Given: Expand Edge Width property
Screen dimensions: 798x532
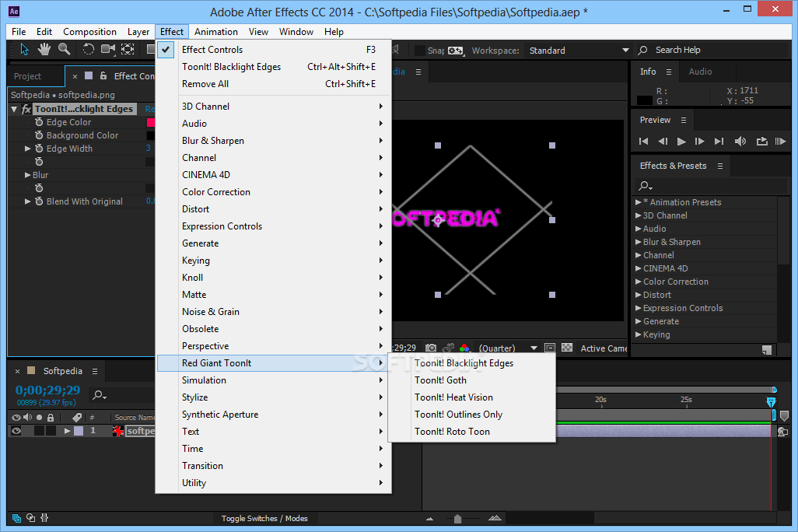Looking at the screenshot, I should 27,149.
